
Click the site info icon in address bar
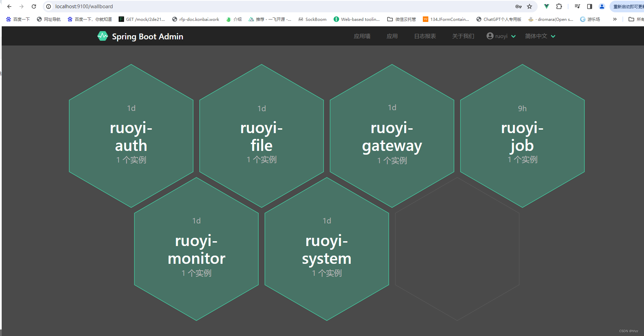coord(49,7)
